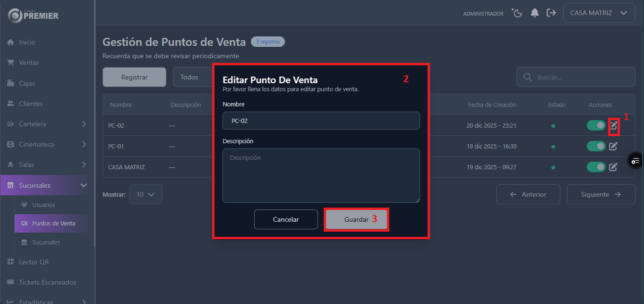Viewport: 644px width, 304px height.
Task: Disable the status toggle for CASA MATRIZ
Action: [x=596, y=167]
